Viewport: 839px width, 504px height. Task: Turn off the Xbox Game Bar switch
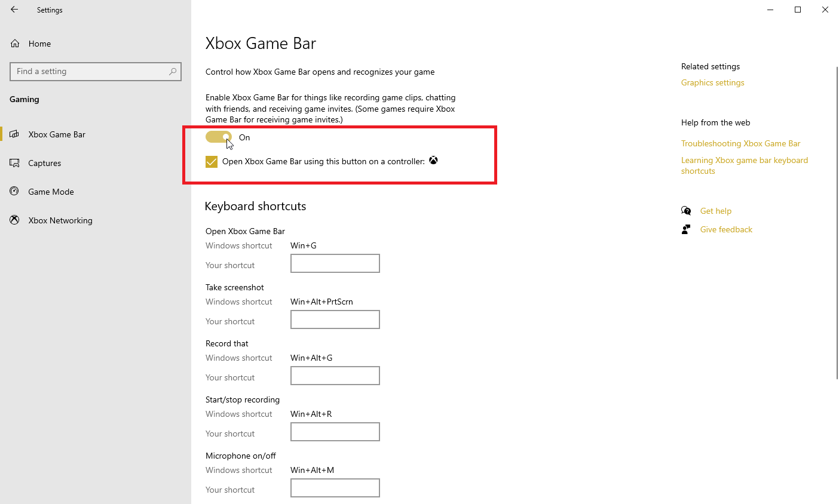[x=219, y=137]
